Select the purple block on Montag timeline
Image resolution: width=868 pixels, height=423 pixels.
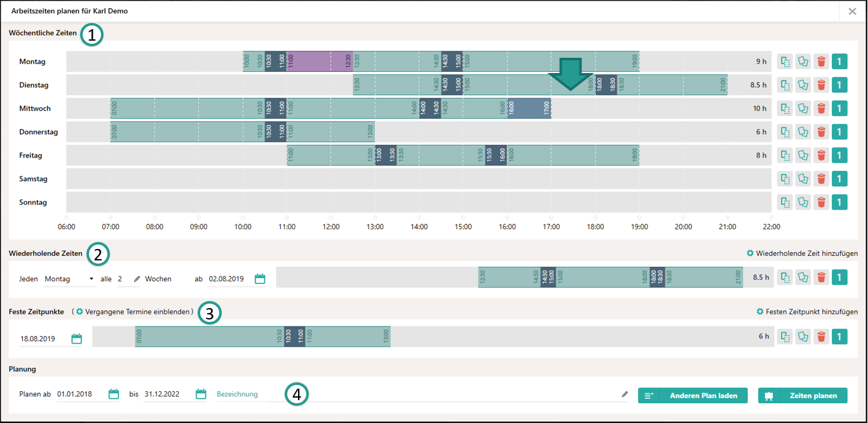tap(320, 62)
